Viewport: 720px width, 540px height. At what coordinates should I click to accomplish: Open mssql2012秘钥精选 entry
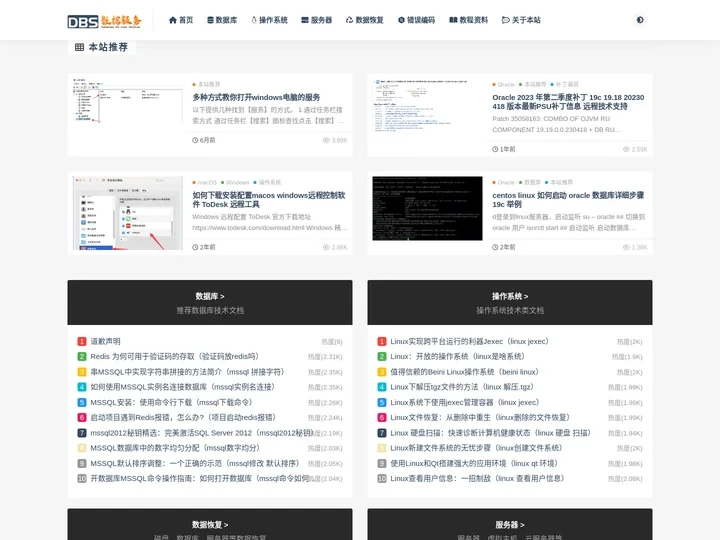click(x=202, y=433)
